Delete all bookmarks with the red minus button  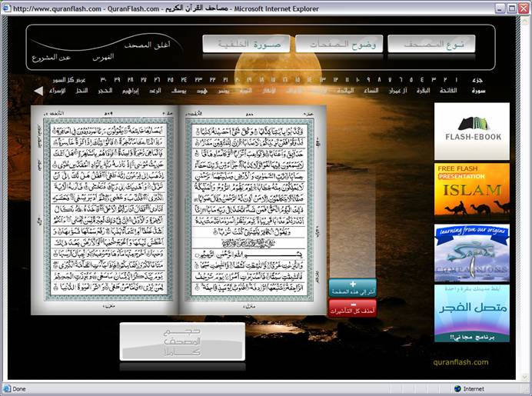click(352, 308)
